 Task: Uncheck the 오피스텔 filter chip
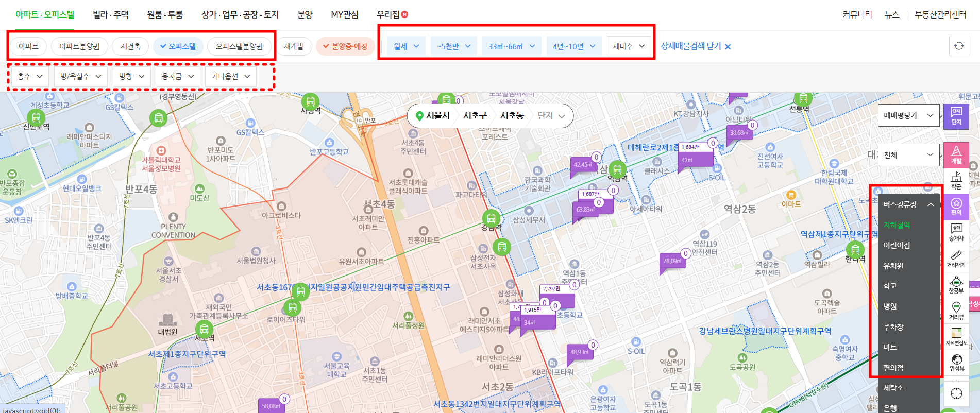click(178, 46)
